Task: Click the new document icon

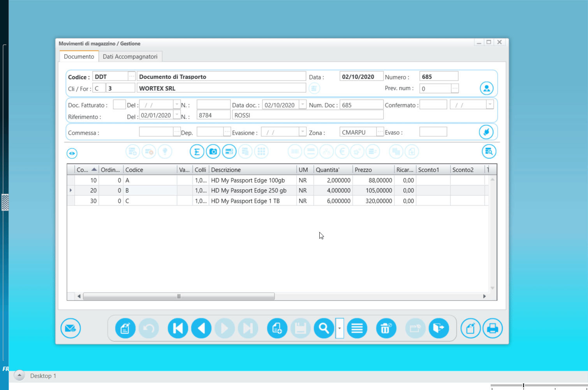Action: pos(277,328)
